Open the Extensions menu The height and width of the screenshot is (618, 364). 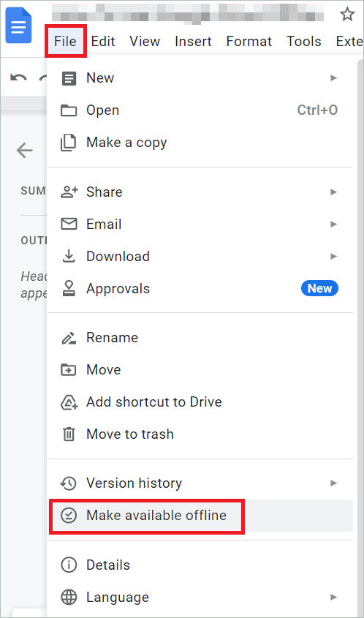349,42
